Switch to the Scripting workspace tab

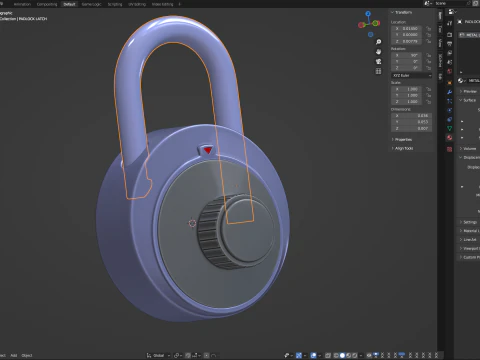click(x=115, y=4)
